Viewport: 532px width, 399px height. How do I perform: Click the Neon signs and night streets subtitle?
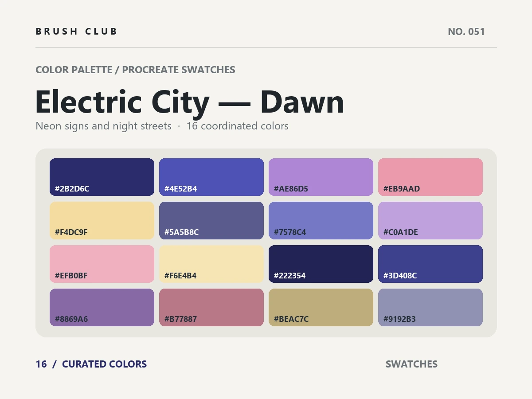click(103, 126)
